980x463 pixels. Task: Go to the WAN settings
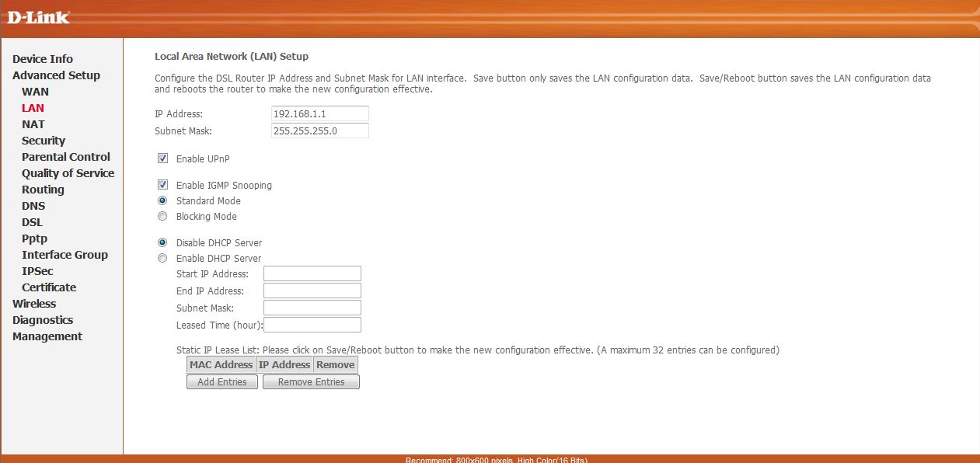pyautogui.click(x=35, y=92)
